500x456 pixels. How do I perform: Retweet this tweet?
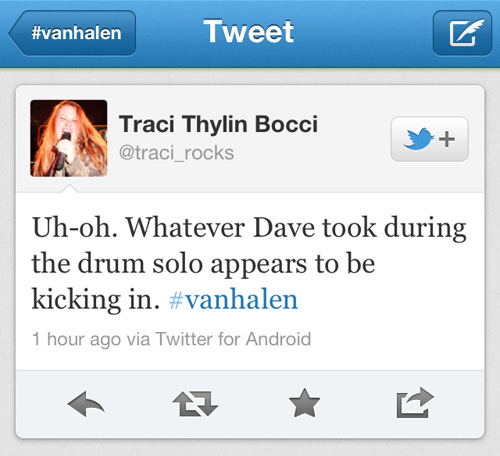(x=195, y=404)
